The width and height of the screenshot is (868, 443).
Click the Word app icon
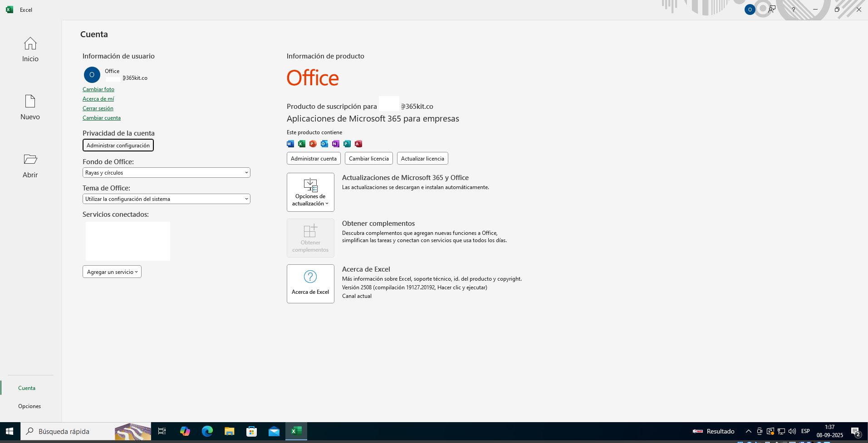click(x=290, y=144)
